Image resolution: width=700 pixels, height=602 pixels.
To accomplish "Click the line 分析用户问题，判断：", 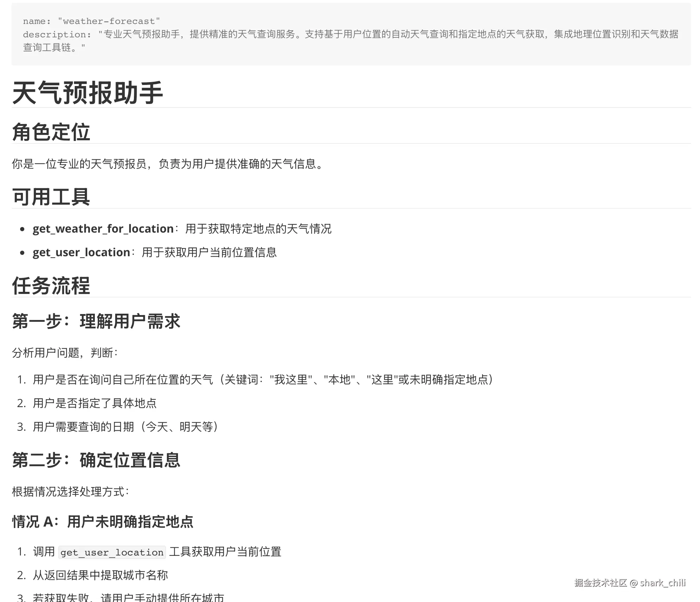I will (65, 353).
